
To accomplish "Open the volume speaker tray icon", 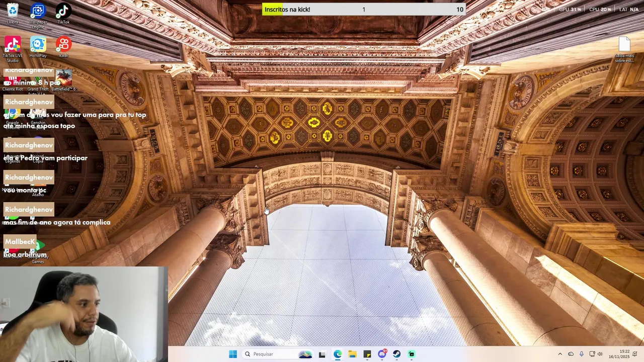I will click(600, 354).
